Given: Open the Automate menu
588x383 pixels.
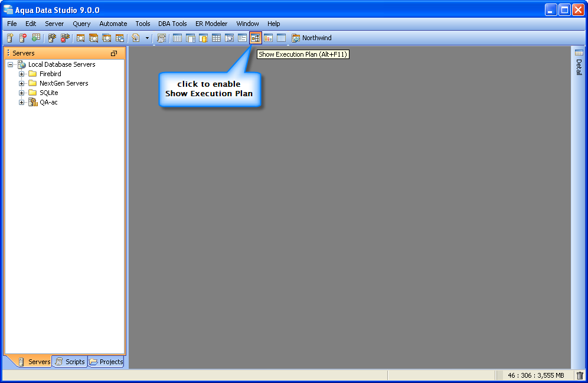Looking at the screenshot, I should coord(113,24).
